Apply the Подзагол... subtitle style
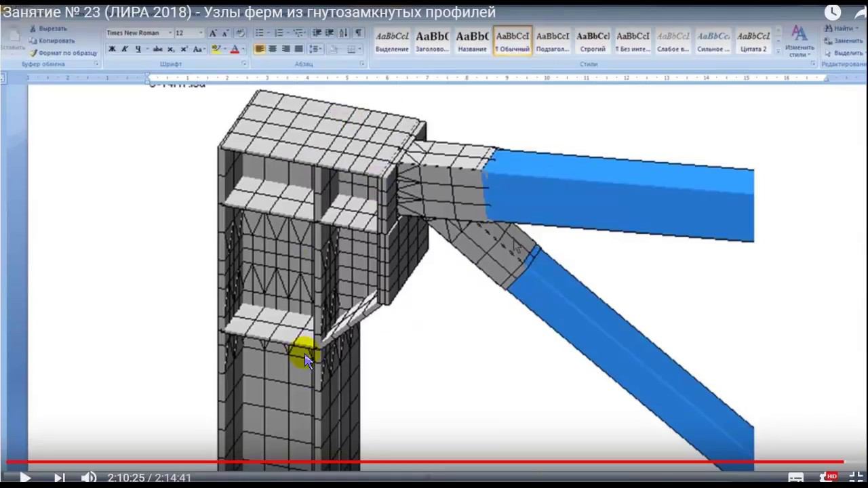 pyautogui.click(x=553, y=41)
